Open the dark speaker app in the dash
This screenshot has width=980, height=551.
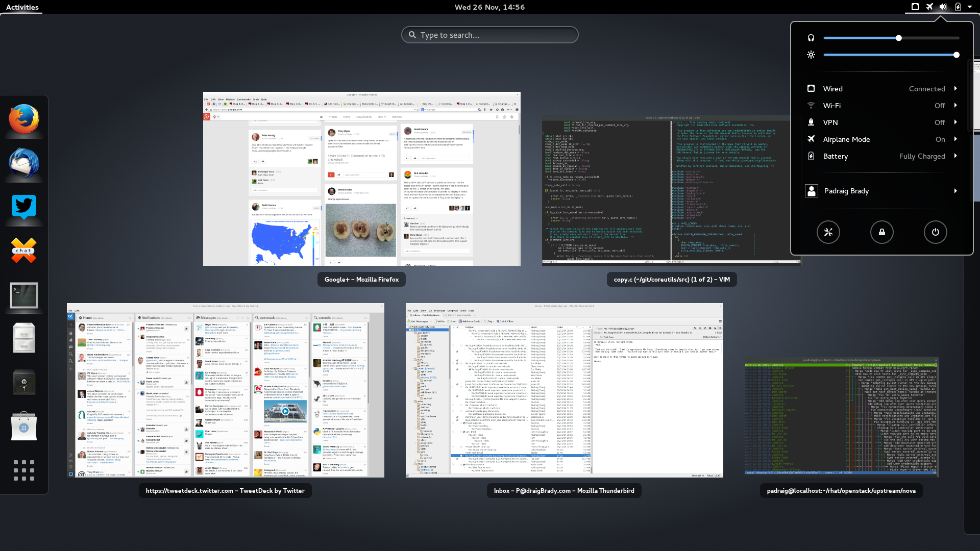[24, 383]
